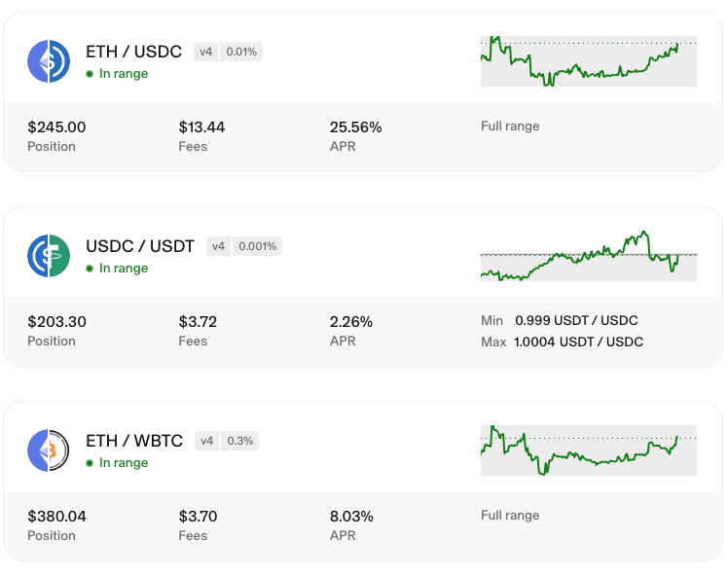
Task: Click the 0.01% fee tier badge
Action: [241, 52]
